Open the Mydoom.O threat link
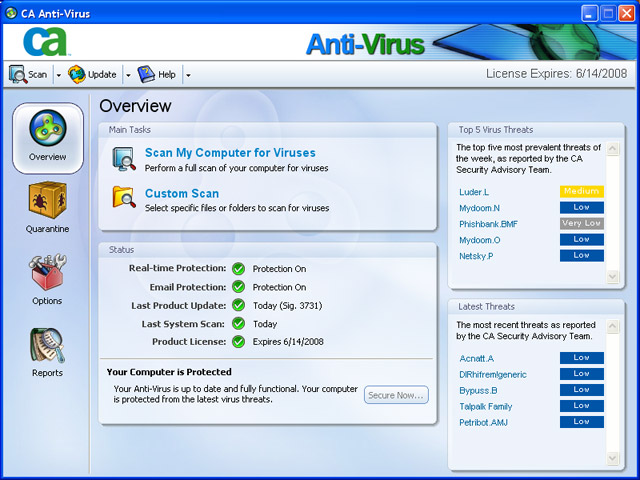The width and height of the screenshot is (640, 480). (480, 240)
